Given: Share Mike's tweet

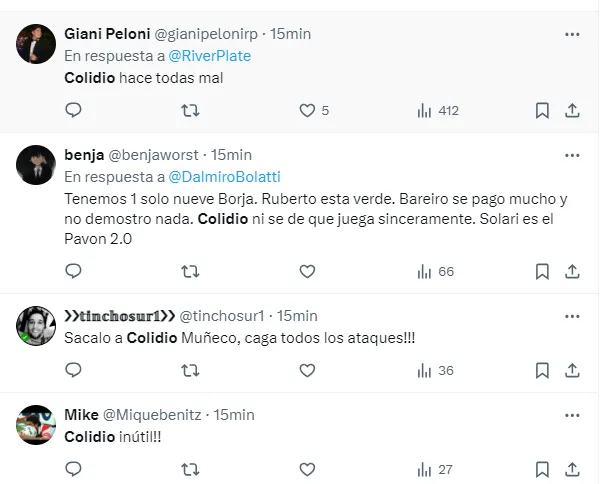Looking at the screenshot, I should (x=572, y=468).
